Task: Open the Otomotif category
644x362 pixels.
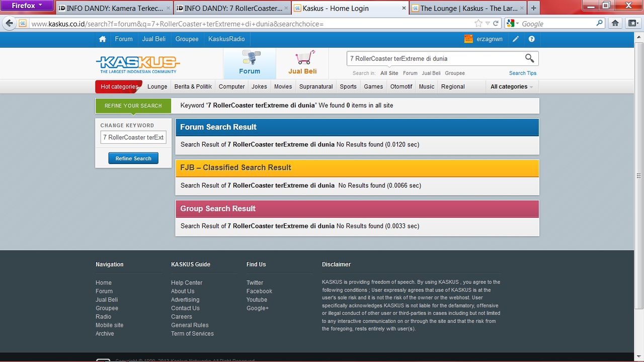Action: 401,86
